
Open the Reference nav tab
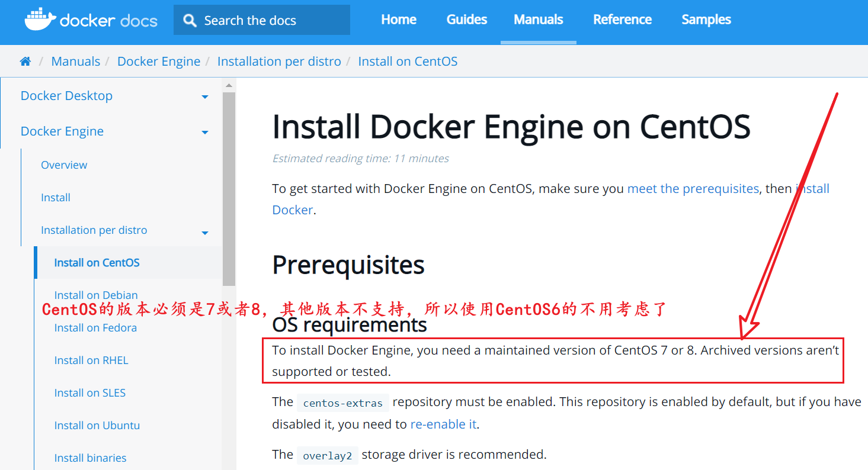click(x=623, y=20)
